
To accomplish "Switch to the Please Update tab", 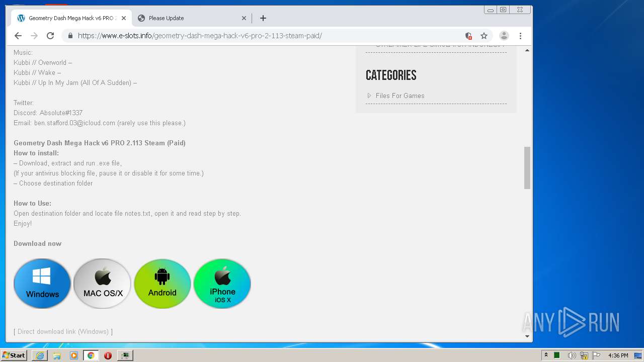I will [192, 18].
